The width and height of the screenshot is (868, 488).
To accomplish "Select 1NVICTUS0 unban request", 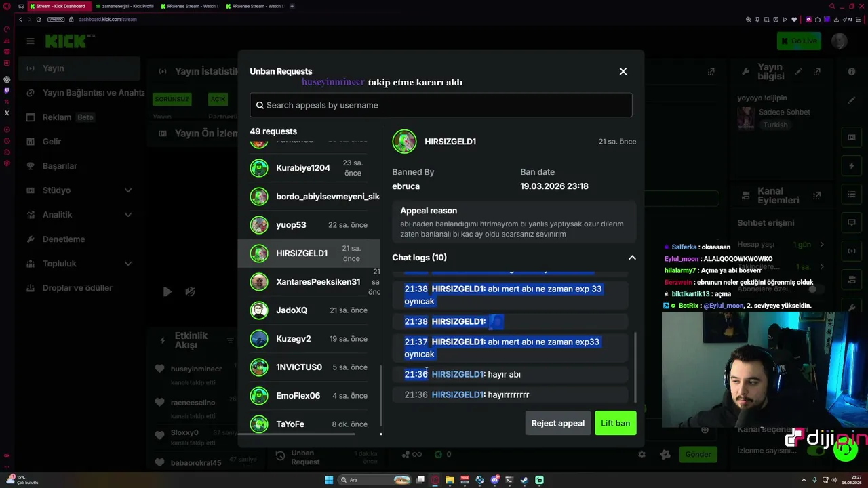I will [309, 367].
